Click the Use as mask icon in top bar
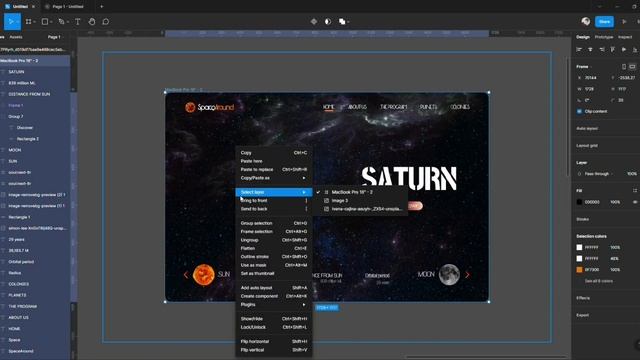This screenshot has height=360, width=640. click(x=328, y=22)
